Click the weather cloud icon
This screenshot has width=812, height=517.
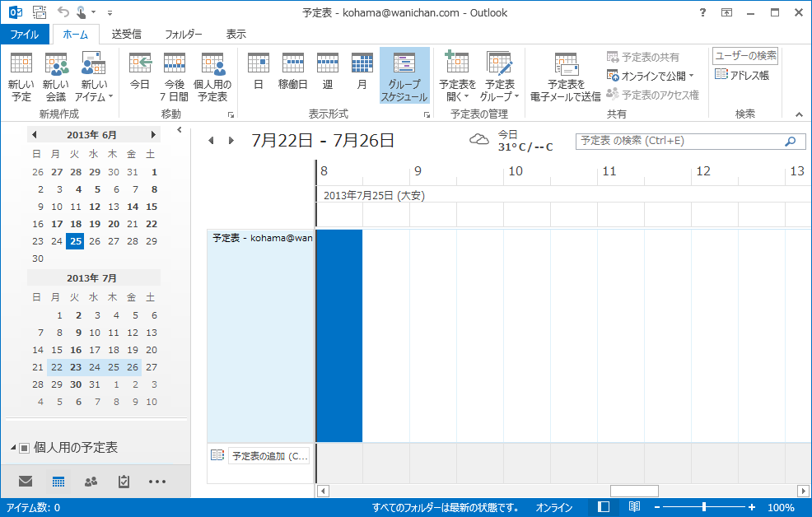(x=479, y=140)
